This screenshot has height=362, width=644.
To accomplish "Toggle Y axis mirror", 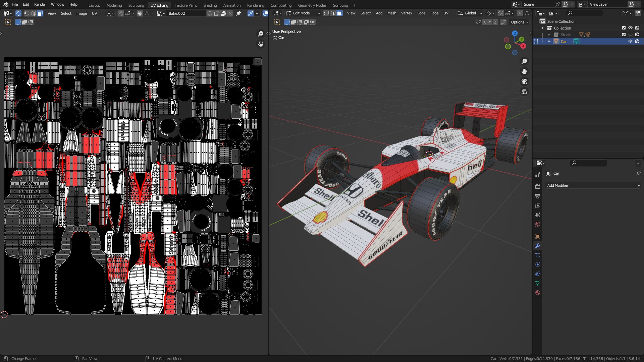I will coord(490,22).
